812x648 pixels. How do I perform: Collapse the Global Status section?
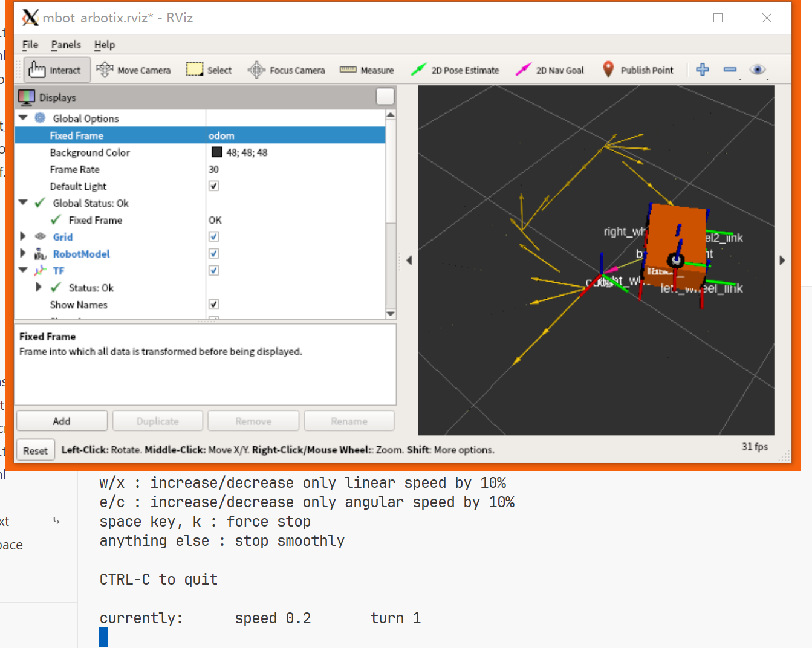[x=23, y=202]
